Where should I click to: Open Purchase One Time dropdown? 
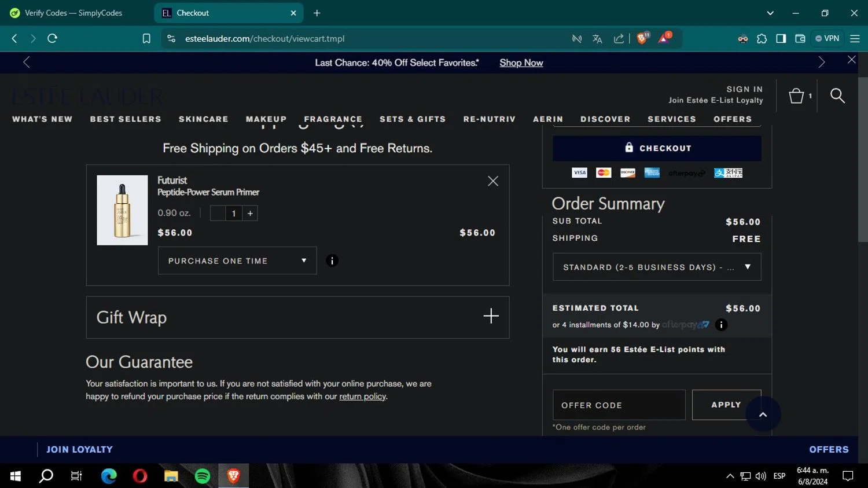coord(237,260)
